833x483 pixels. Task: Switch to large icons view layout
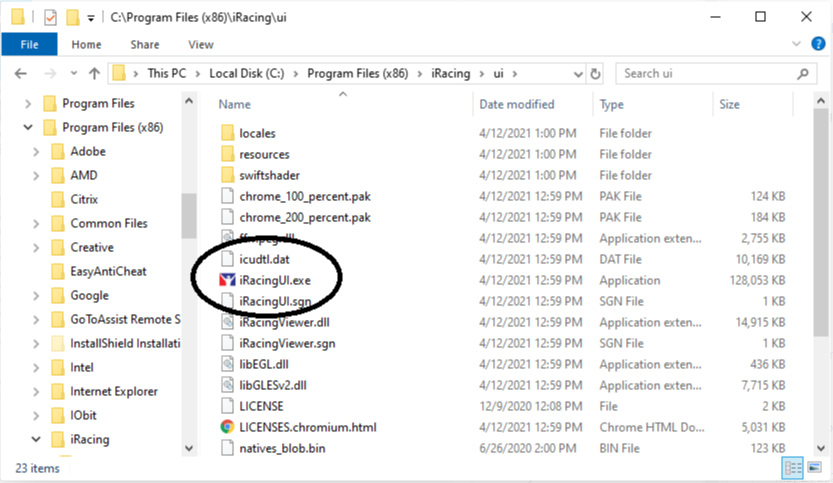(x=814, y=468)
